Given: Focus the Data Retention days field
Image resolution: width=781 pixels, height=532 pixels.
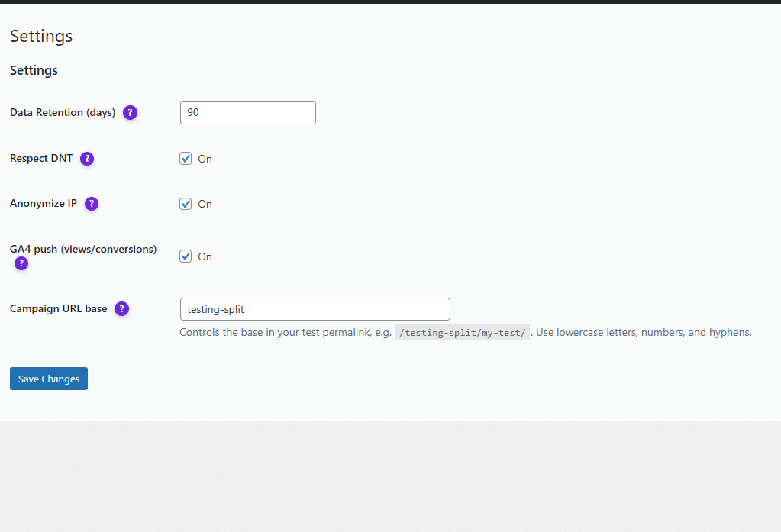Looking at the screenshot, I should [247, 112].
